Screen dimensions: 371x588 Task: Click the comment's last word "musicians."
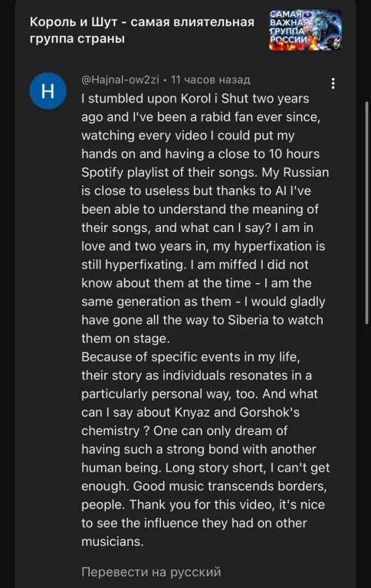click(113, 541)
